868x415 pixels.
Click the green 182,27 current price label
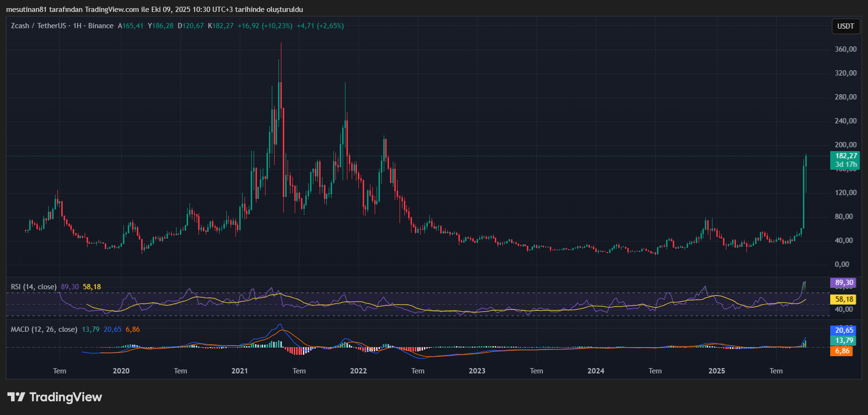coord(846,156)
